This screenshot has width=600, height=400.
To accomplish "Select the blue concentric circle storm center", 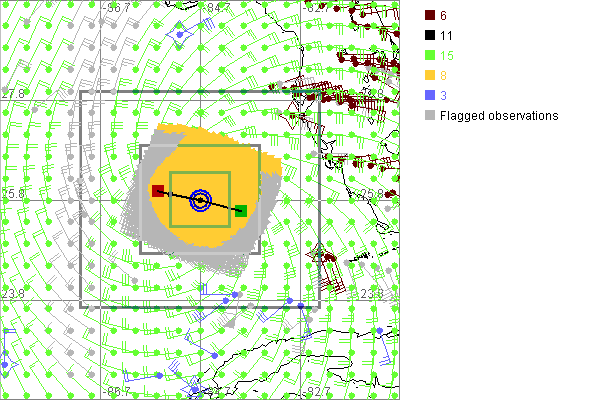I will pyautogui.click(x=200, y=201).
